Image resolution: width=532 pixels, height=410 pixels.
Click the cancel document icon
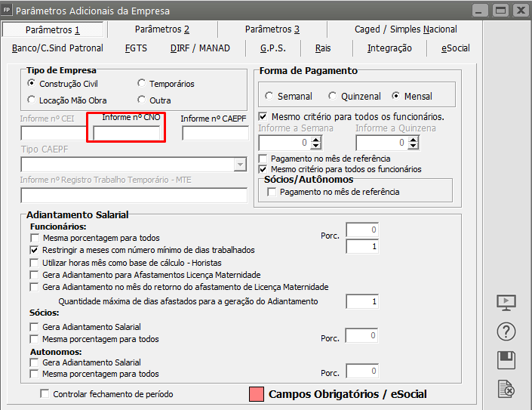506,389
